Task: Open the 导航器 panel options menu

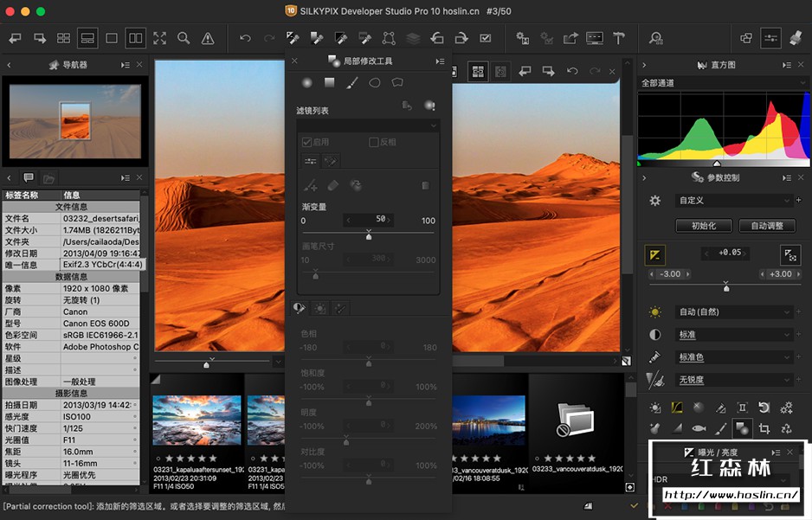Action: pyautogui.click(x=126, y=65)
